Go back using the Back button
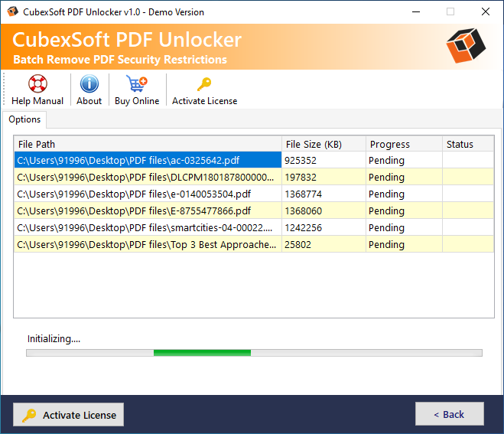 point(449,414)
